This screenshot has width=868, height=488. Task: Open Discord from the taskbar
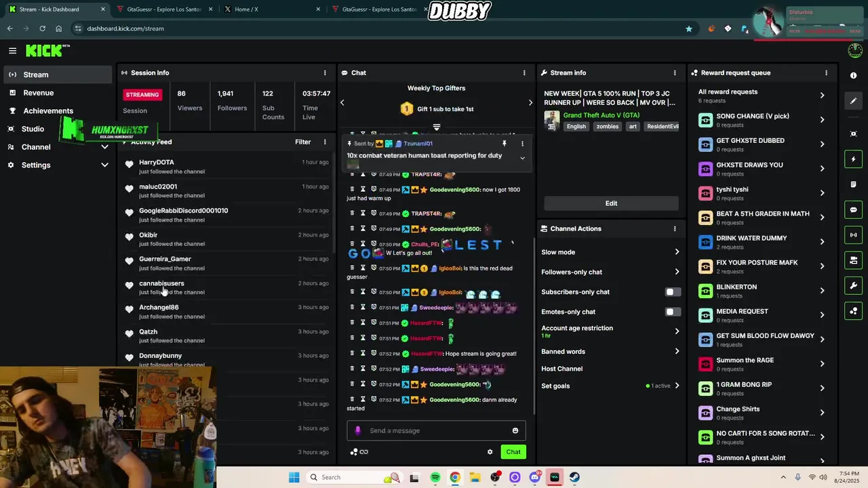[535, 477]
